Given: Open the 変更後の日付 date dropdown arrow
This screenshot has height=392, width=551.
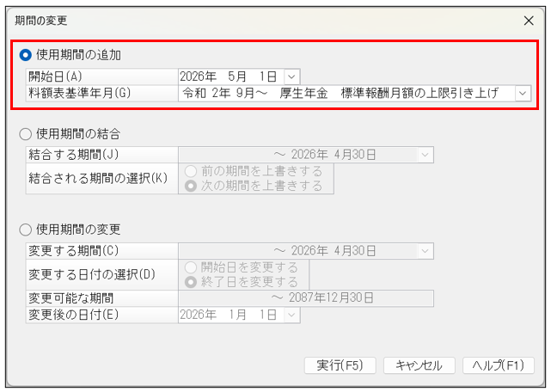Looking at the screenshot, I should coord(291,315).
